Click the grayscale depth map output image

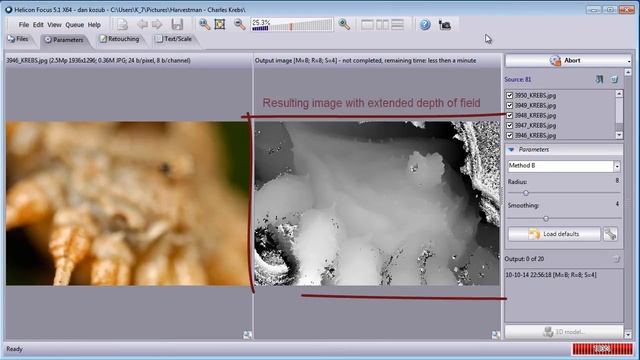coord(377,203)
